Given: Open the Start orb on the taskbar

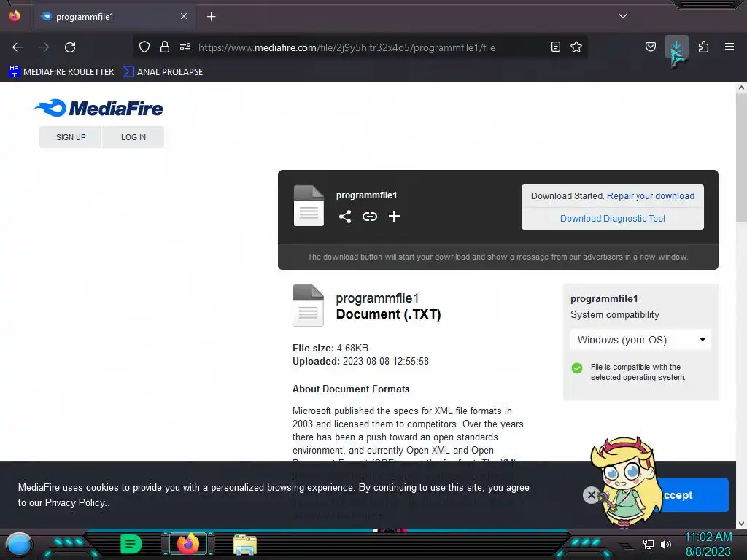Looking at the screenshot, I should click(x=19, y=545).
